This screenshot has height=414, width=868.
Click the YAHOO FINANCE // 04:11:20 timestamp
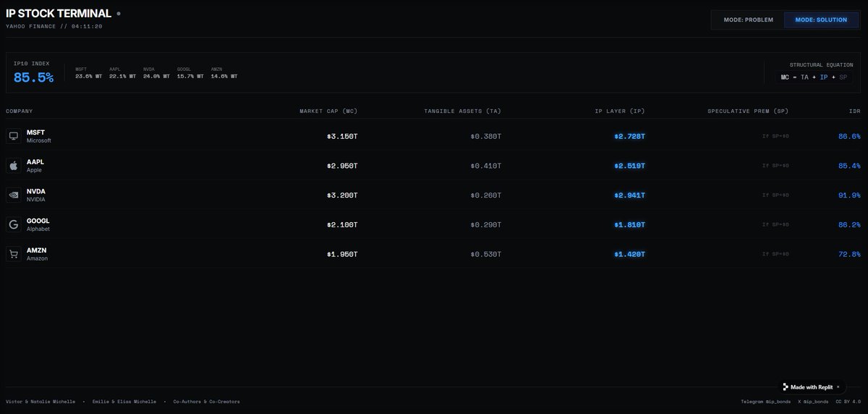pyautogui.click(x=54, y=26)
